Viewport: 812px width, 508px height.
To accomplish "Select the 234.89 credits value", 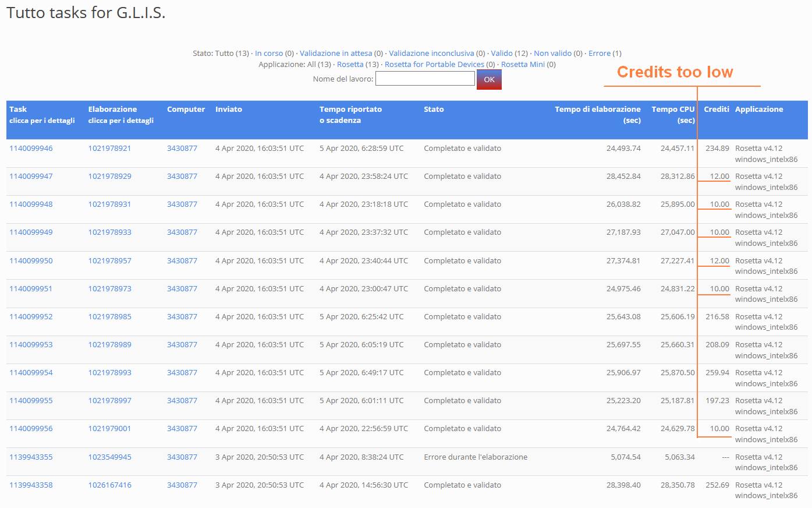I will [717, 148].
